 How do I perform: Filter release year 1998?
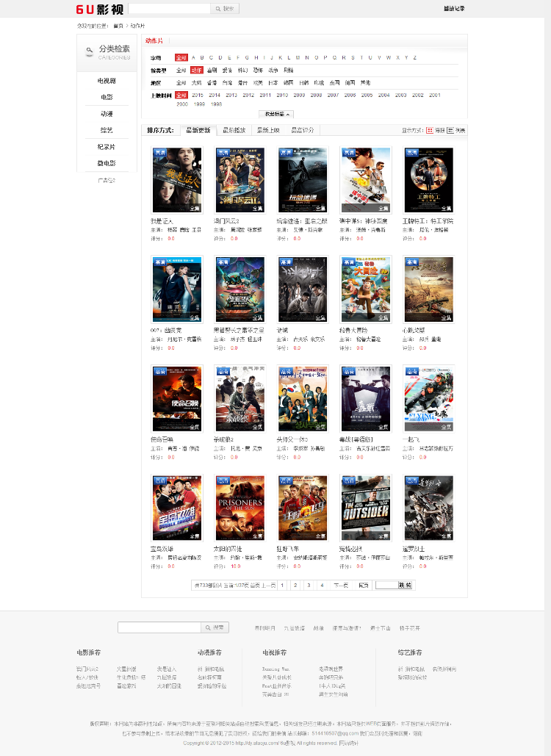coord(217,104)
